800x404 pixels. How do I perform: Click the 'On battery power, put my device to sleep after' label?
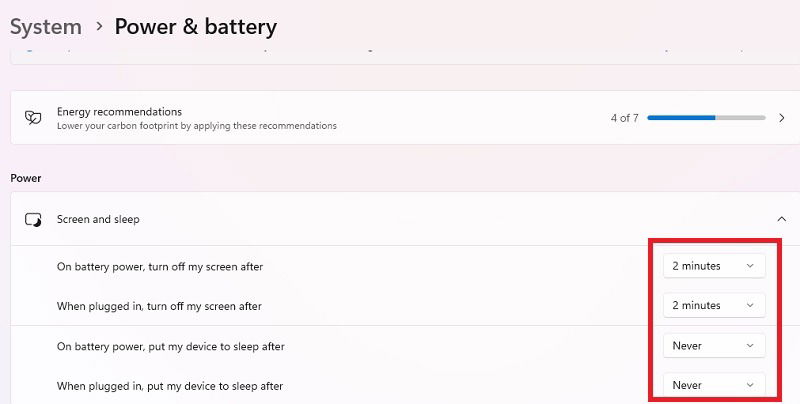[x=170, y=346]
